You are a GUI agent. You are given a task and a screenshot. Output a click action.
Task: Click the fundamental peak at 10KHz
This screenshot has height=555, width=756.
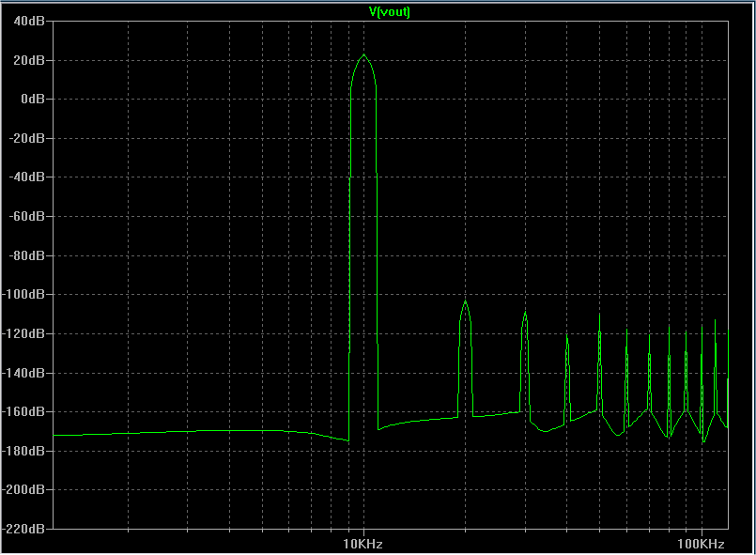pyautogui.click(x=364, y=55)
